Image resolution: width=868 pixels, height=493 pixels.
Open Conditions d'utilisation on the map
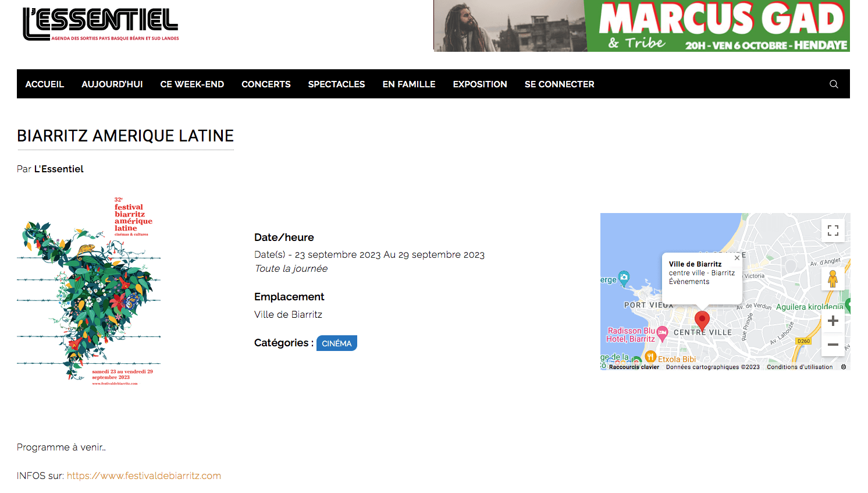point(800,367)
